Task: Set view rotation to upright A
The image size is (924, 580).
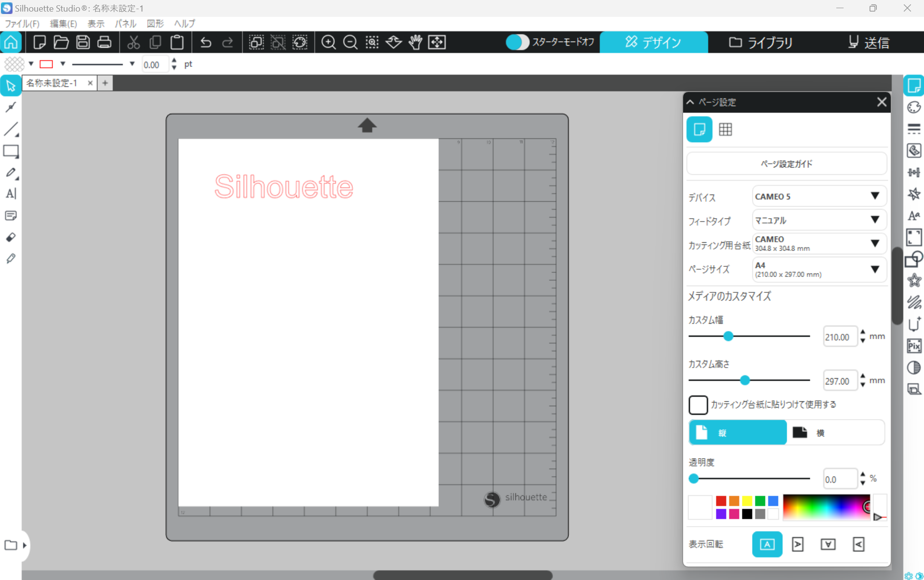Action: click(767, 544)
